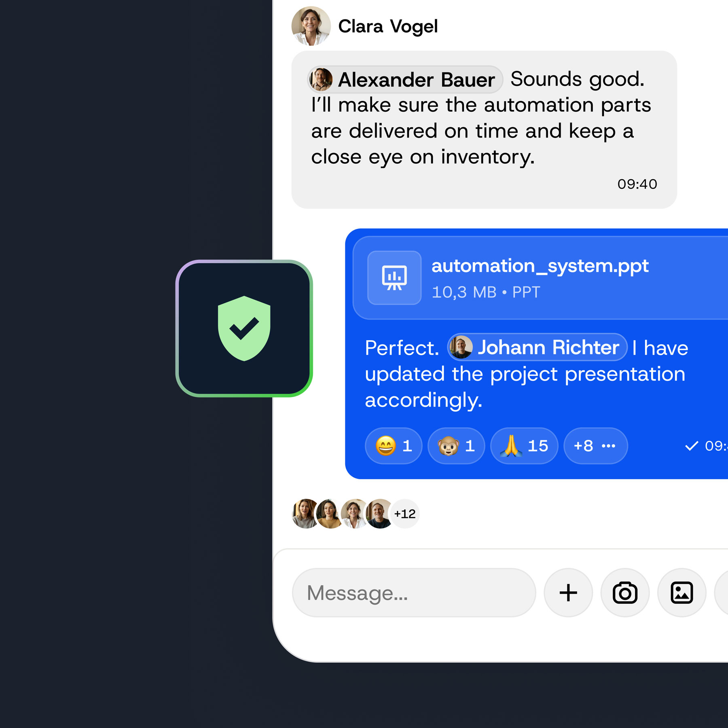Open the automation_system.ppt attachment
Viewport: 728px width, 728px height.
click(540, 278)
